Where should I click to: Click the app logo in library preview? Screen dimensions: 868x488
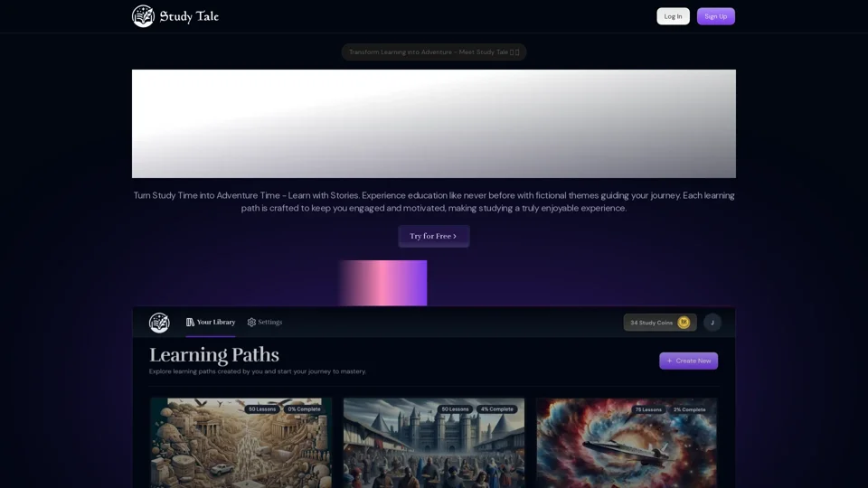[159, 323]
